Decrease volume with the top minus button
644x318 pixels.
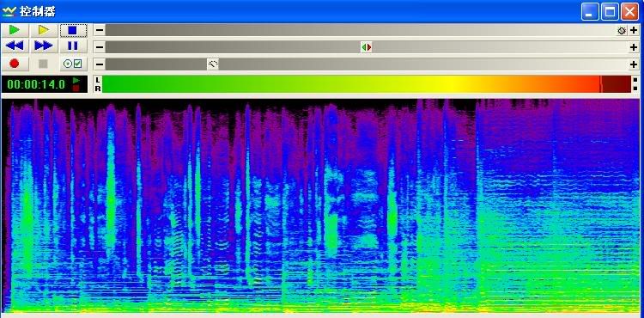coord(100,30)
